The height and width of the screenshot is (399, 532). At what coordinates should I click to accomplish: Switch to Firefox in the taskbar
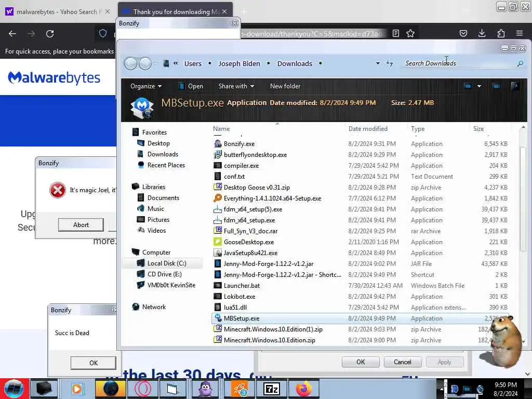[303, 389]
